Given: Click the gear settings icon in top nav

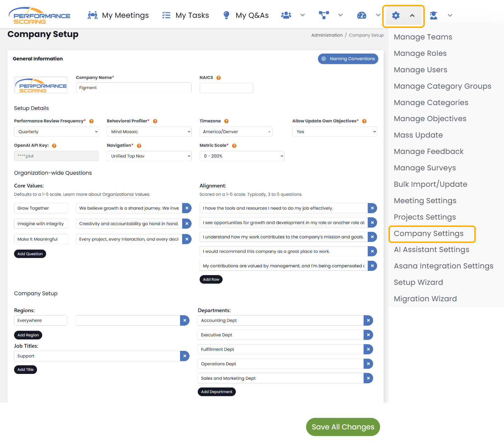Looking at the screenshot, I should (x=395, y=15).
